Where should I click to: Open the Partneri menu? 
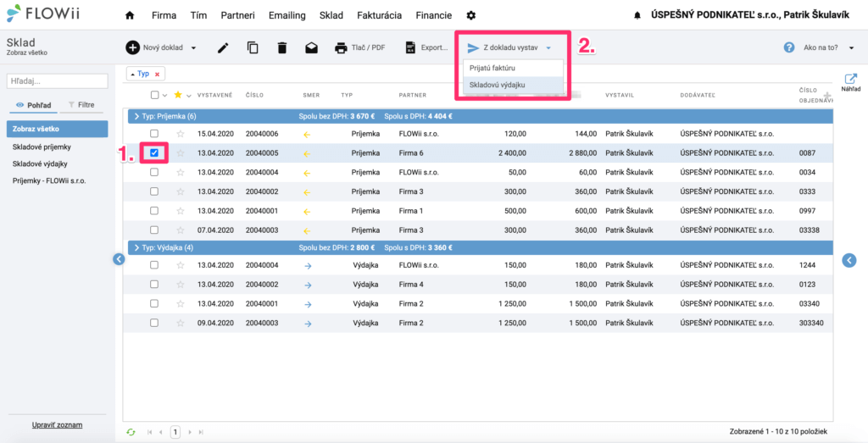237,15
